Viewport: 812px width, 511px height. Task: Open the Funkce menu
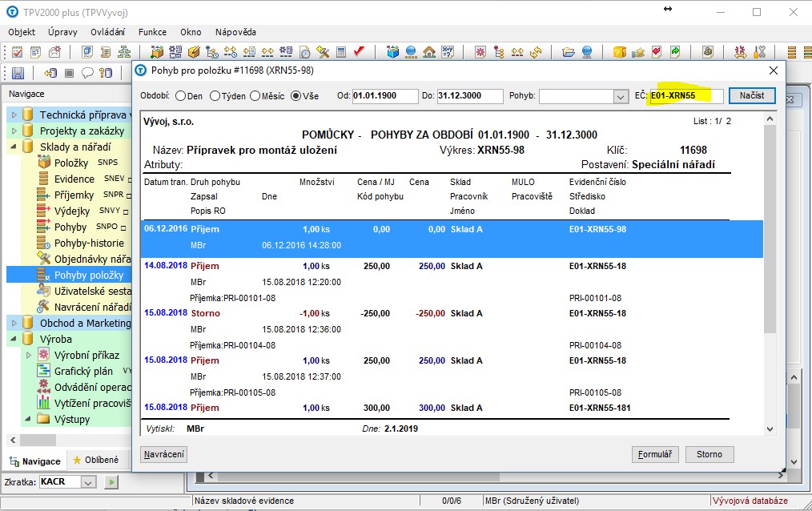152,32
